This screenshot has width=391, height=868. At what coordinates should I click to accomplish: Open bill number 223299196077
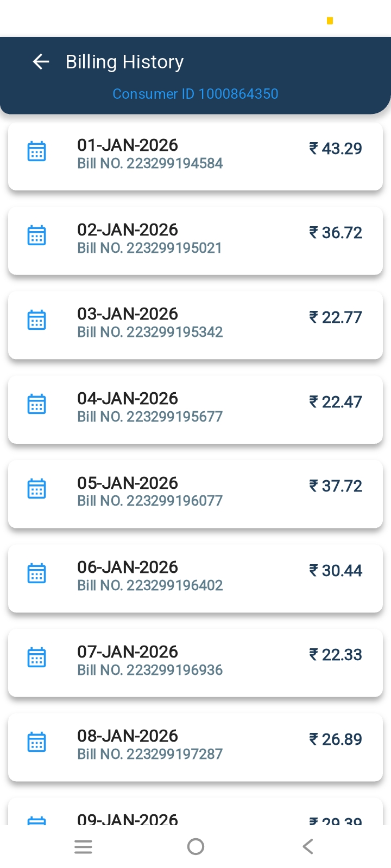(x=150, y=501)
